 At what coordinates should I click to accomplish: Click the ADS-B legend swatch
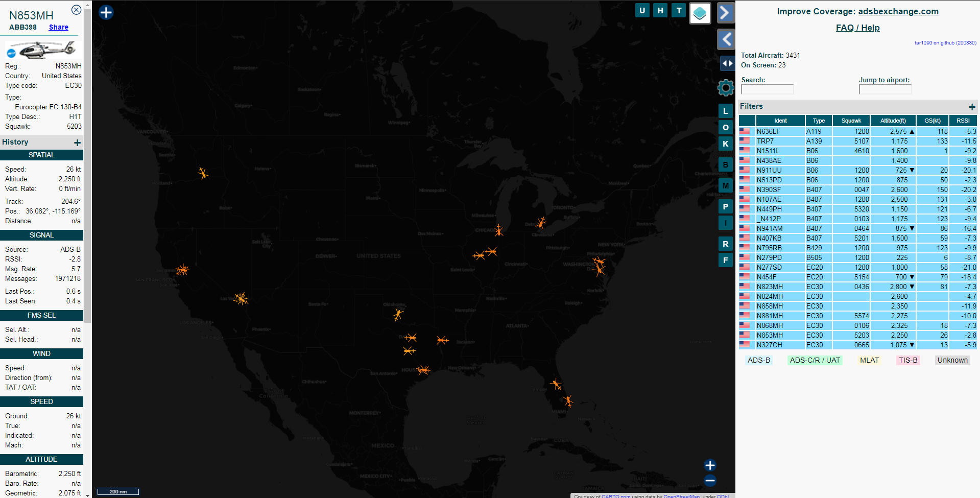759,360
